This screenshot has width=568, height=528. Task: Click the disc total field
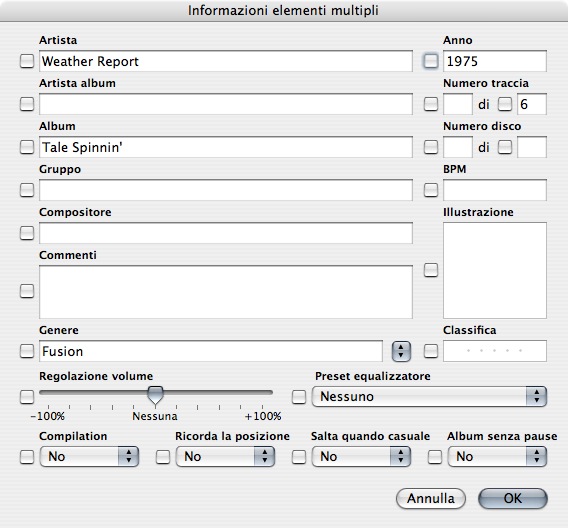click(x=532, y=147)
